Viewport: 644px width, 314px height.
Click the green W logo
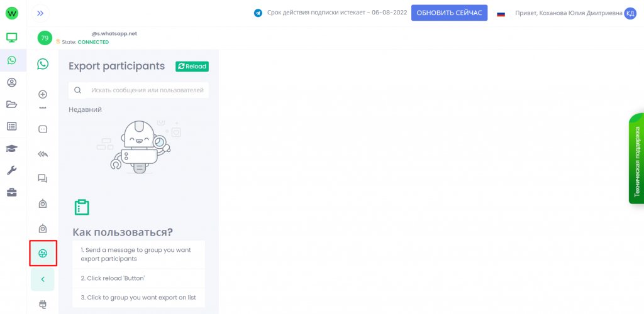point(12,14)
